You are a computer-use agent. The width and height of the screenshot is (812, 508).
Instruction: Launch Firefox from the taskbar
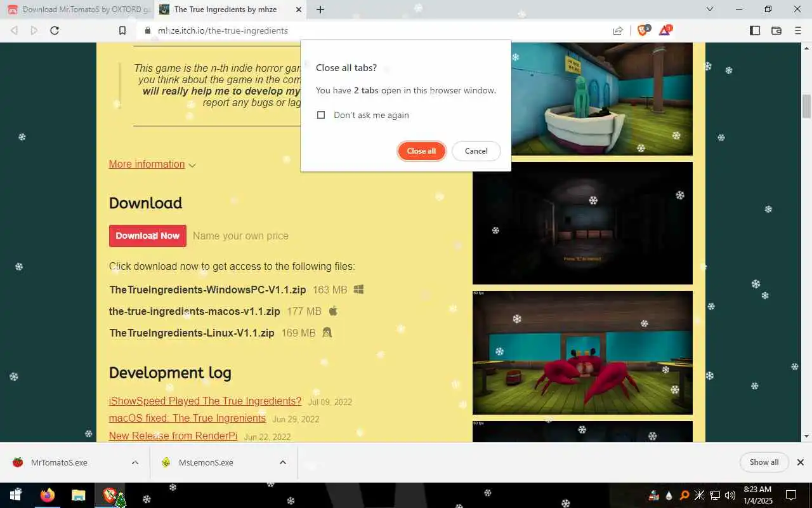click(x=48, y=495)
